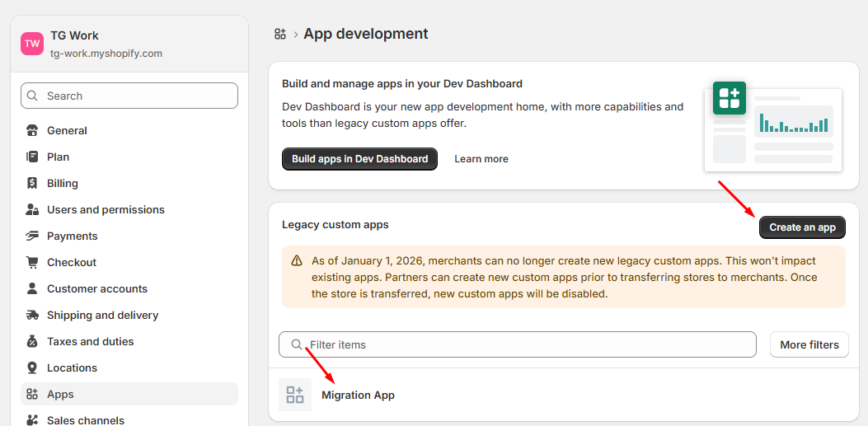Click the Sales channels icon
Viewport: 868px width, 426px height.
[32, 420]
